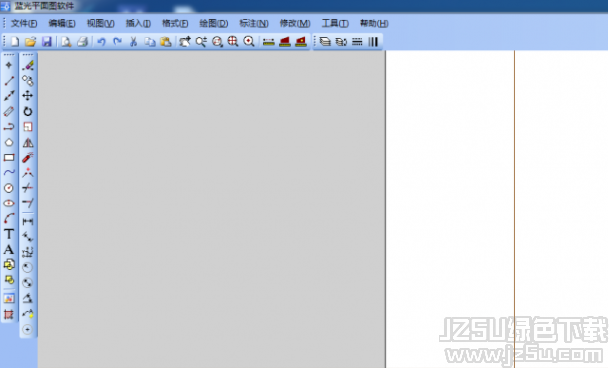
Task: Select the multiline parallel lines tool
Action: tap(9, 112)
